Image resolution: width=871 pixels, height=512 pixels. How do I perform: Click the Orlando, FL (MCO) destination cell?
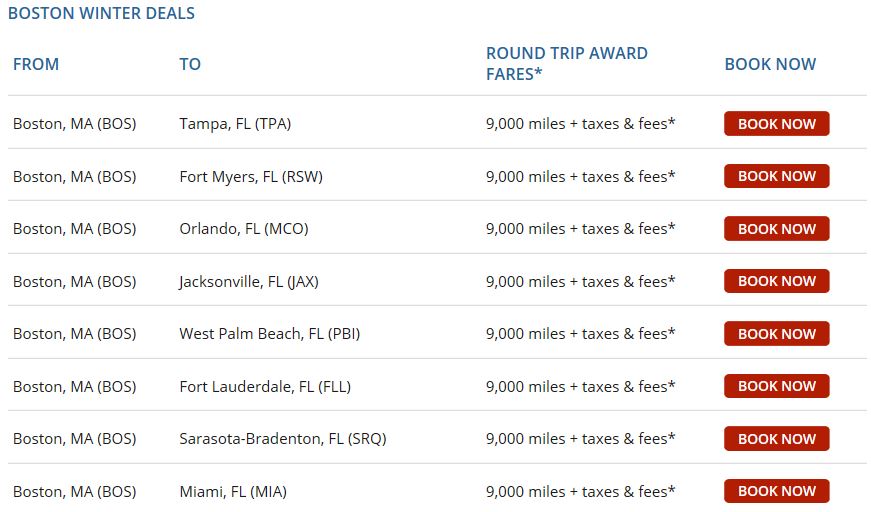[244, 229]
